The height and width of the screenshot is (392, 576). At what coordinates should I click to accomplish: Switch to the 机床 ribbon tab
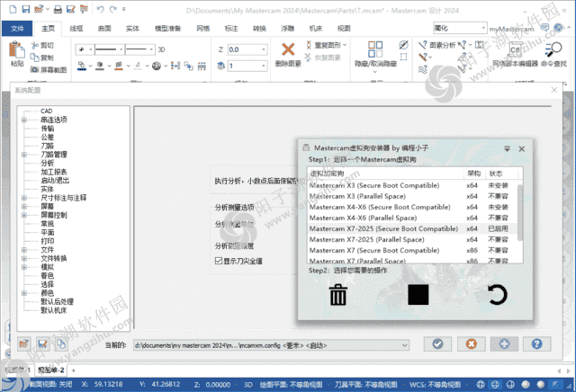[x=316, y=28]
